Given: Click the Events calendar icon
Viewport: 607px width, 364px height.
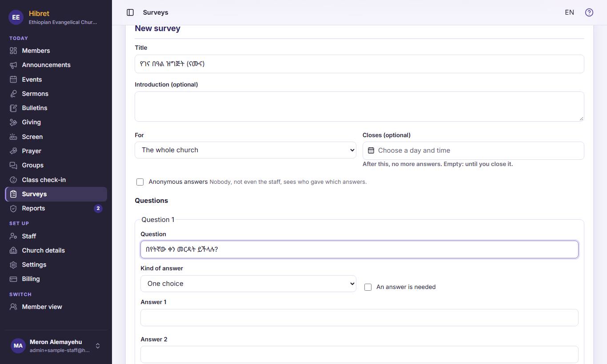Looking at the screenshot, I should (13, 79).
